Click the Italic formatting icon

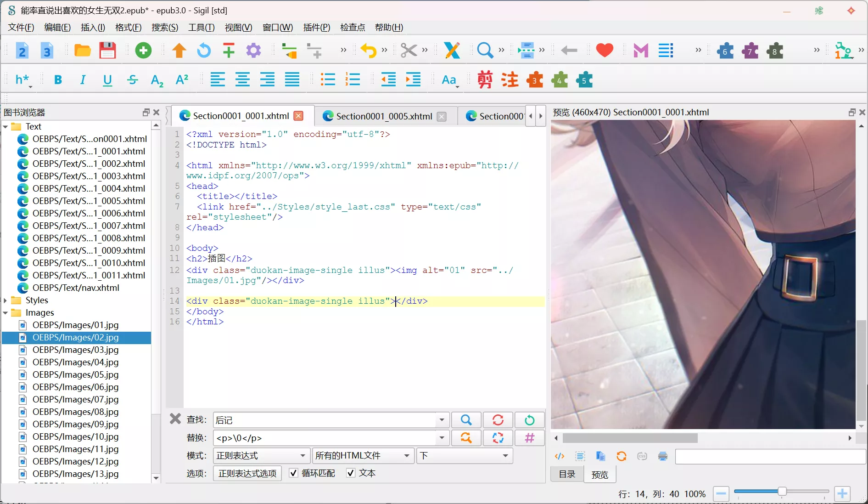[x=83, y=80]
